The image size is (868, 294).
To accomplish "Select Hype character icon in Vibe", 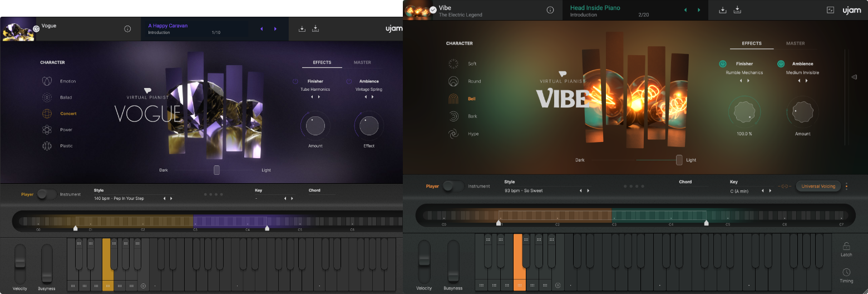I will tap(453, 134).
